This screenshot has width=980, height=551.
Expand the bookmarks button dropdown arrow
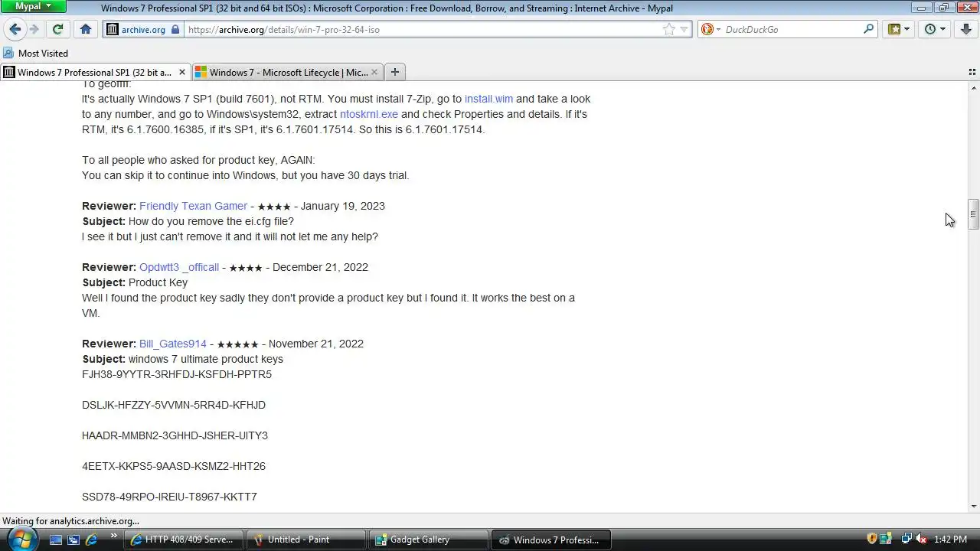pyautogui.click(x=907, y=29)
